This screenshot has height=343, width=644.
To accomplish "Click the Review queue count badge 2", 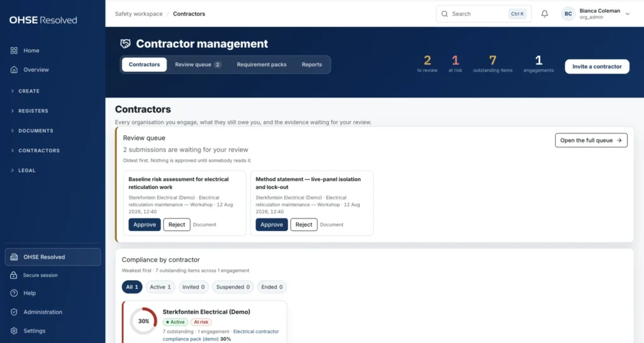I will 217,64.
